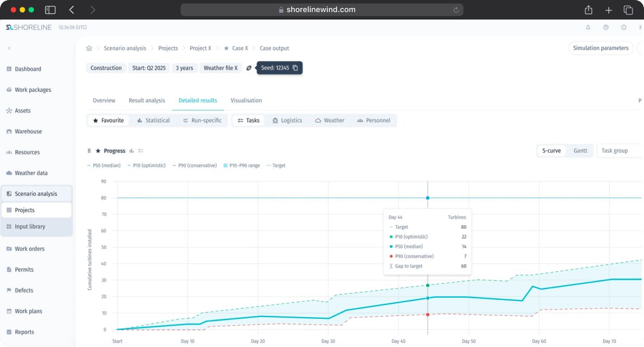Unfavourite the Progress chart star

click(98, 151)
